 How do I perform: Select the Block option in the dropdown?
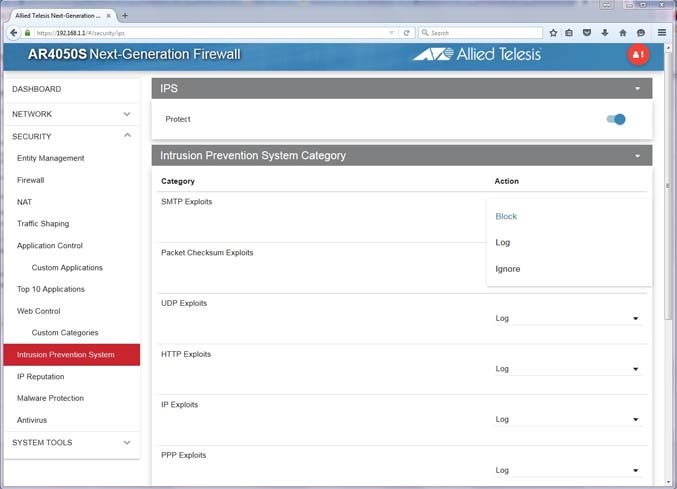(506, 216)
